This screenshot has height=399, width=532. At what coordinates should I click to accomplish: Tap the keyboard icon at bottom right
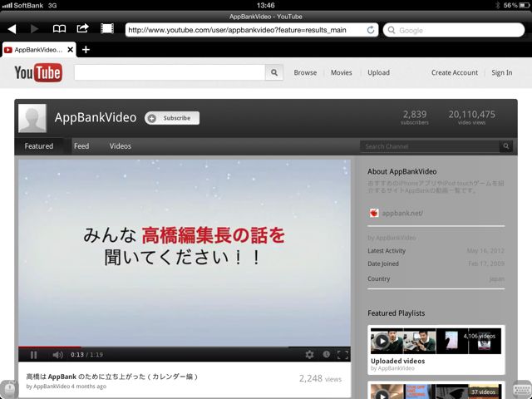[523, 390]
